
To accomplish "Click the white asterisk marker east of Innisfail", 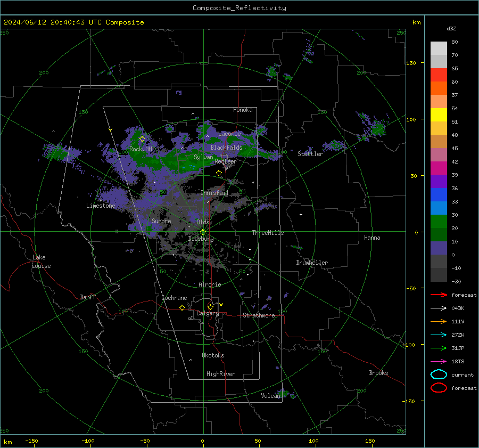I will [x=253, y=183].
